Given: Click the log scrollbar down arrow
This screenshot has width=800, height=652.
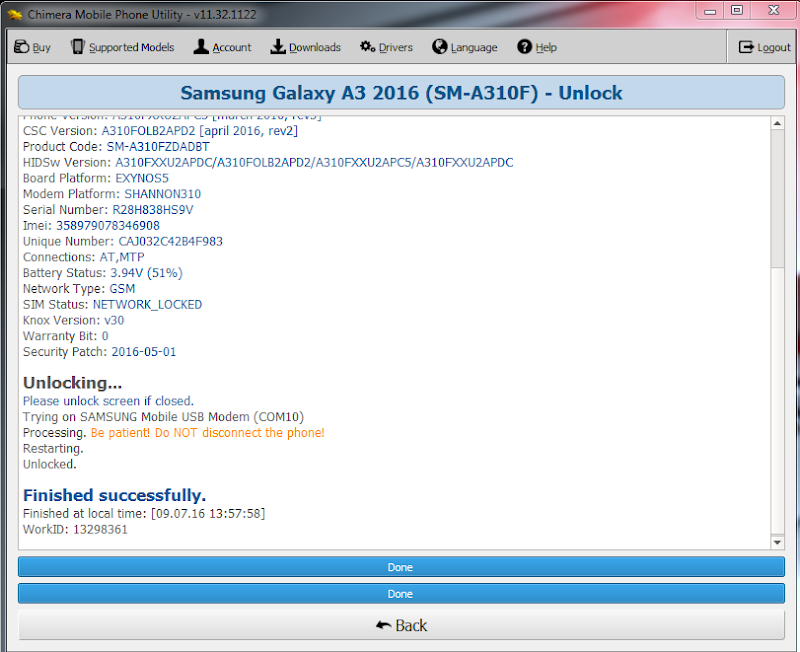Looking at the screenshot, I should tap(777, 542).
